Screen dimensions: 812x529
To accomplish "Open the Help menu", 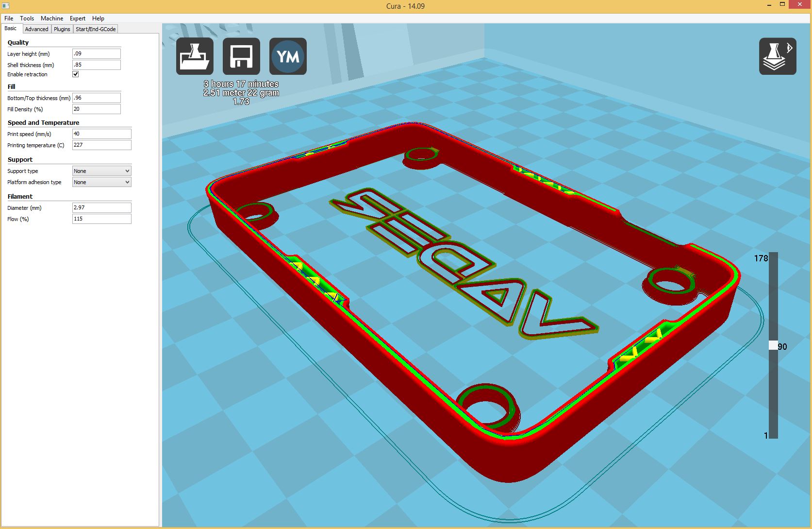I will coord(98,18).
